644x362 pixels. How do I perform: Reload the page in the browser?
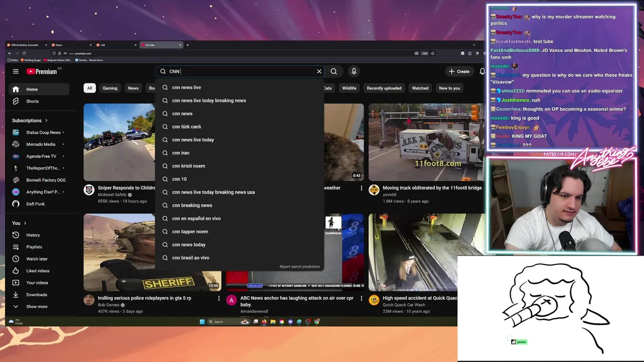24,53
